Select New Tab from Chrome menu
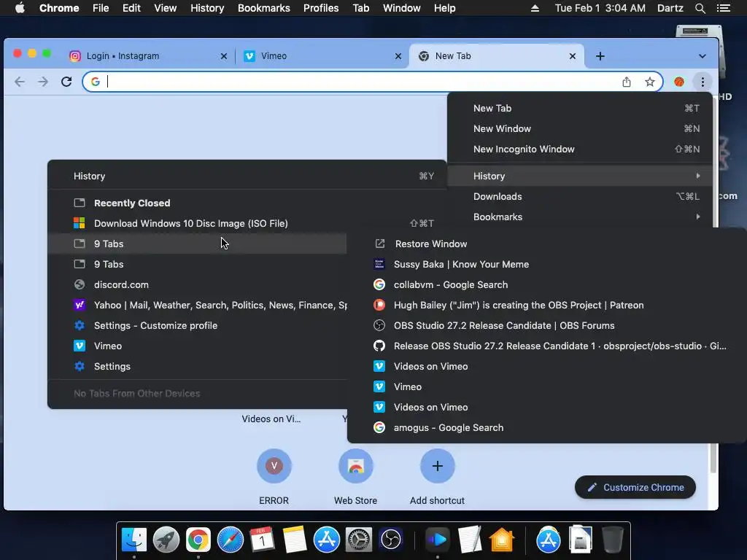 580,108
